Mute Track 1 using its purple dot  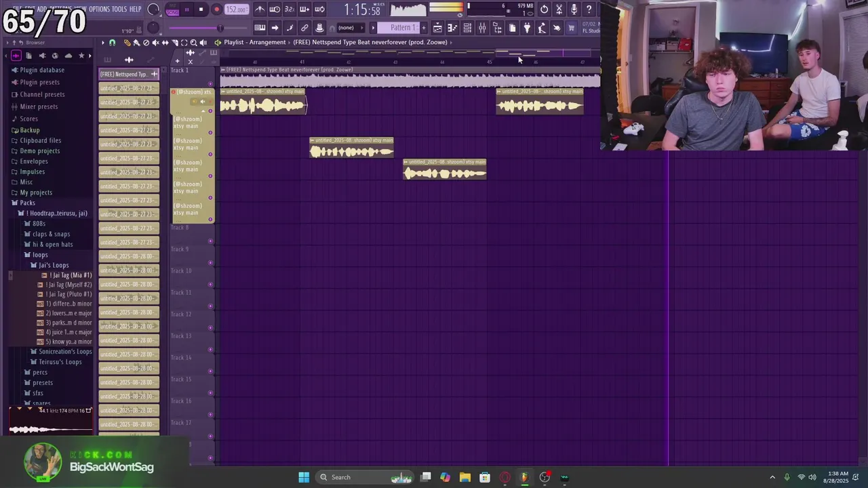pyautogui.click(x=210, y=84)
